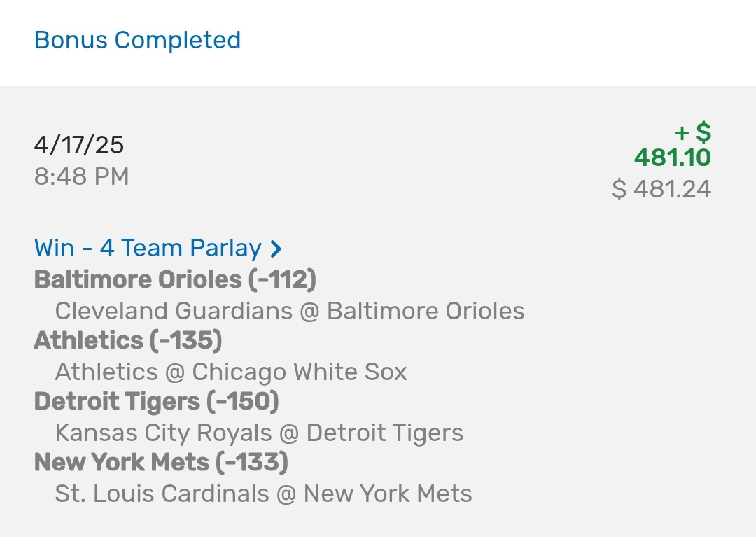The image size is (756, 537).
Task: Click the (-150) odds value
Action: click(x=242, y=402)
